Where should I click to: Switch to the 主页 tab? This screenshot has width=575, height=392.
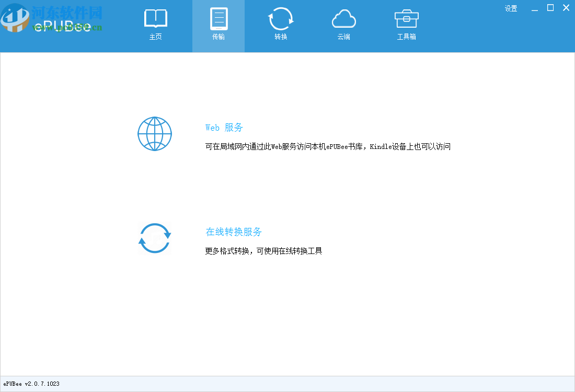[155, 37]
